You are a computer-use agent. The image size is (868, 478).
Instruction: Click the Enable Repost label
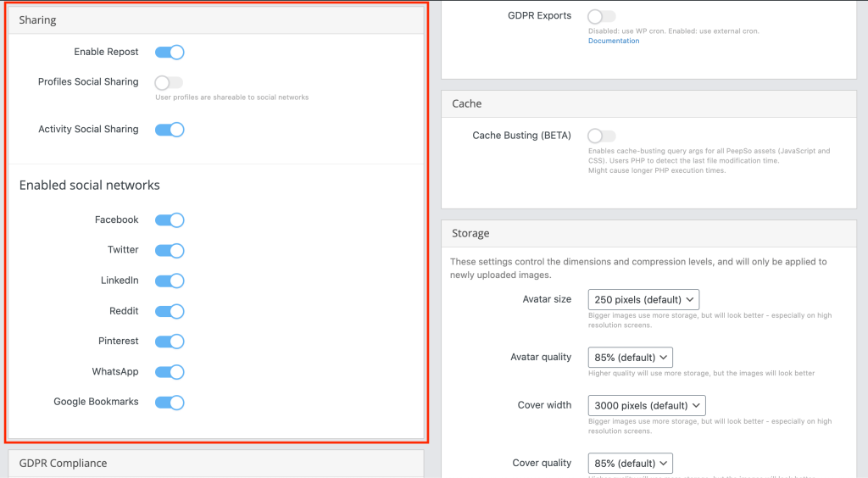106,52
